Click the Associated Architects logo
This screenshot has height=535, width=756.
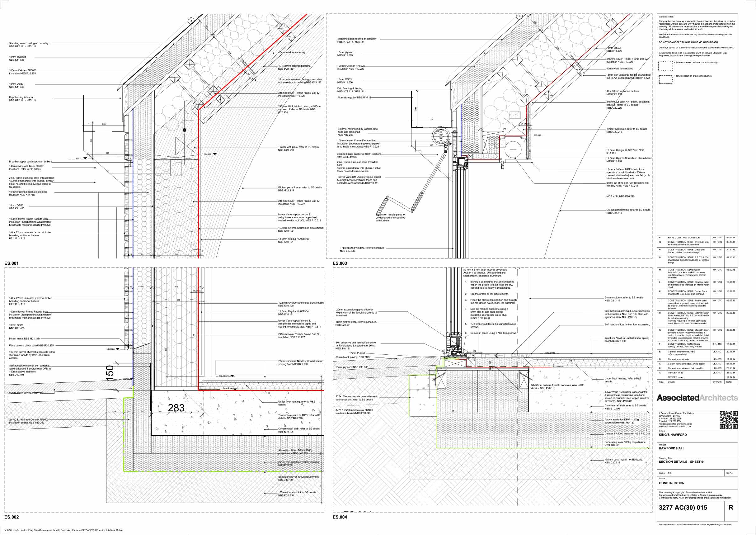(x=697, y=398)
